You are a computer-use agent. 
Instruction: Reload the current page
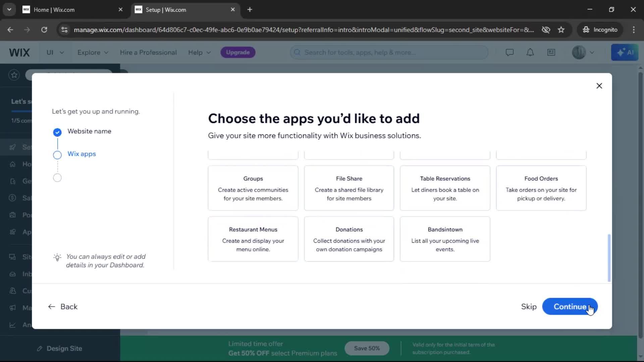pos(44,30)
